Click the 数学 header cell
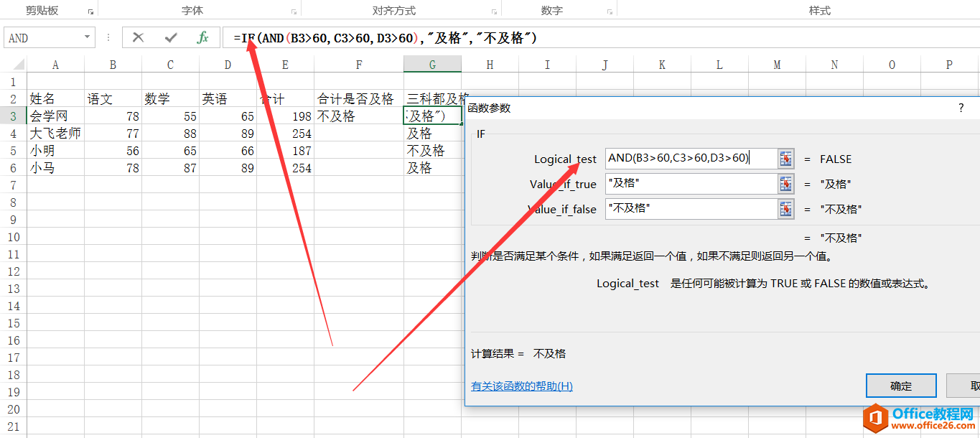 (170, 99)
